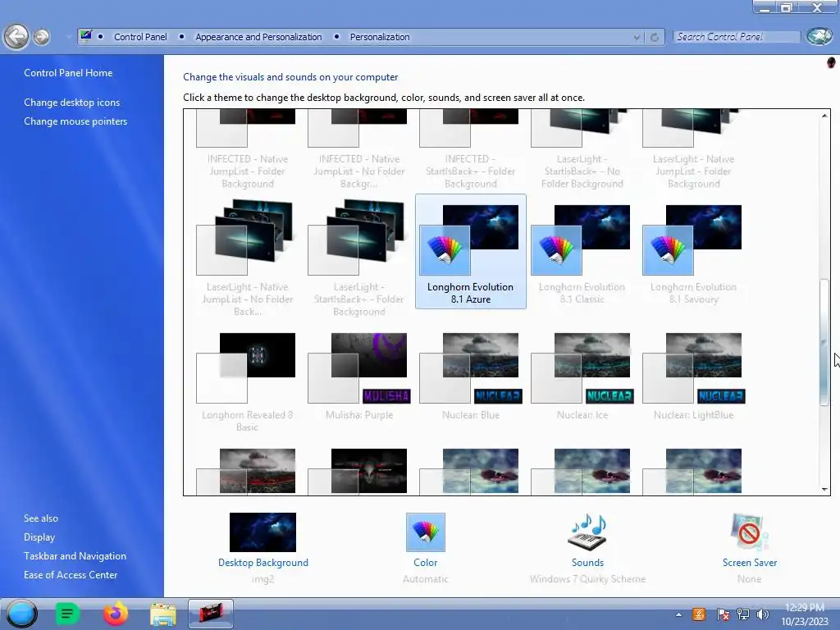Select LaserLight StartIsBack+ No Folder Background theme
Screen dimensions: 840x630
[582, 149]
